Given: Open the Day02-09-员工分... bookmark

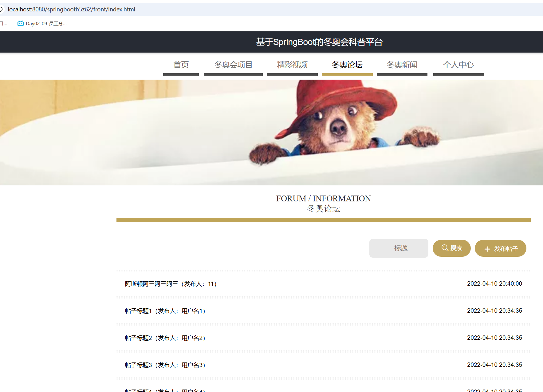Looking at the screenshot, I should [x=42, y=23].
